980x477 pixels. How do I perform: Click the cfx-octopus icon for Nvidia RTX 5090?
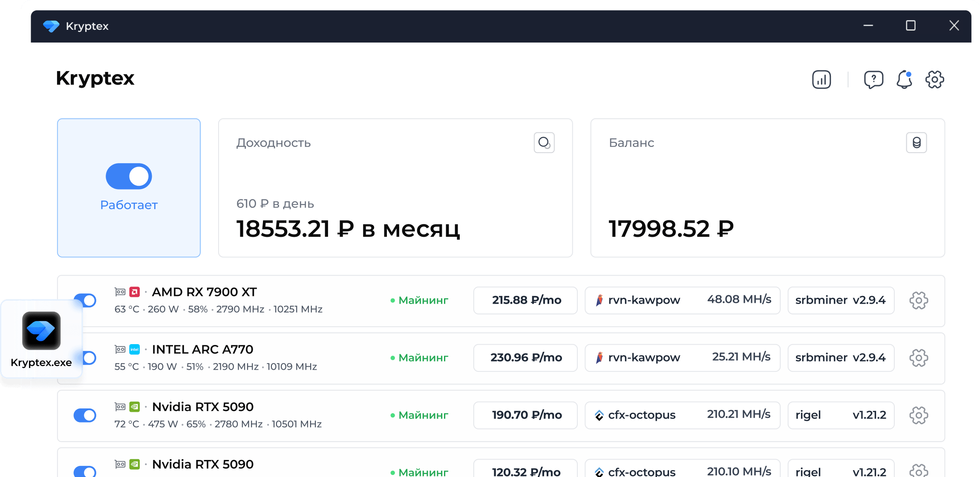[x=600, y=415]
